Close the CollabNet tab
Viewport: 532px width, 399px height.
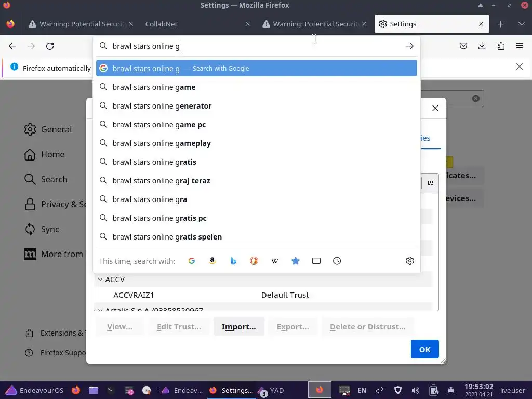click(248, 24)
